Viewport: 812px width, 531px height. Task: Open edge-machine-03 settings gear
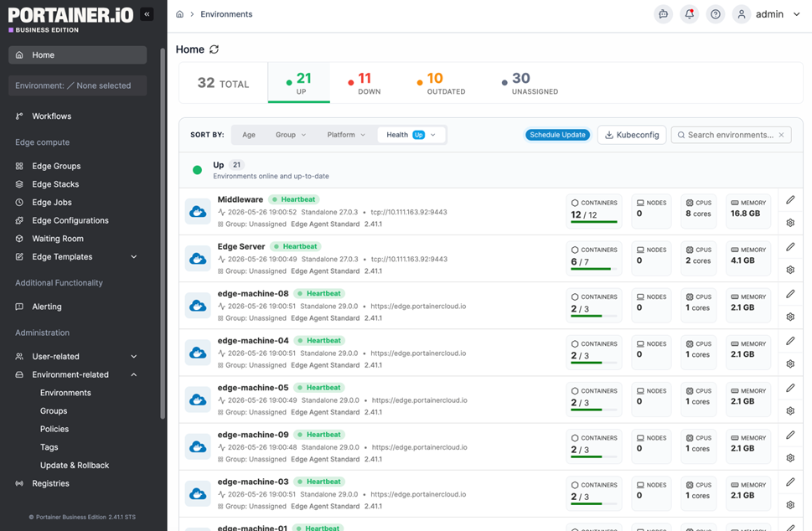coord(790,506)
